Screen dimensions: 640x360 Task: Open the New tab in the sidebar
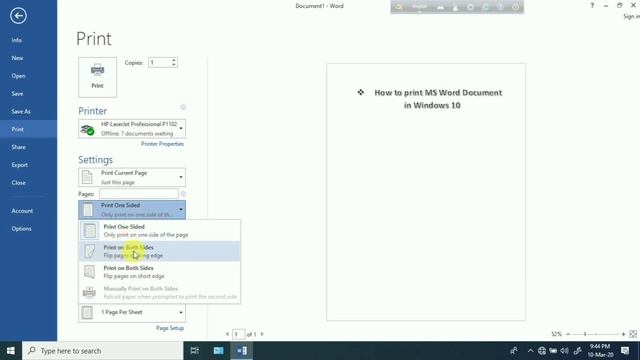tap(29, 58)
